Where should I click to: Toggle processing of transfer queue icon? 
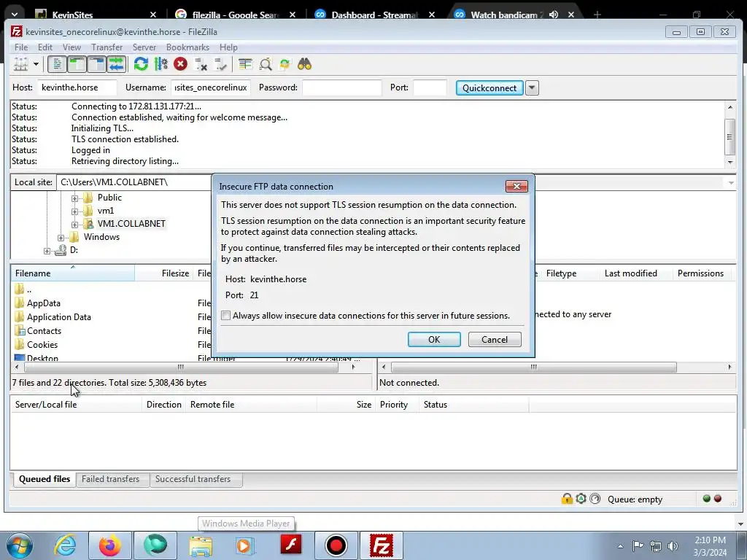pyautogui.click(x=161, y=64)
